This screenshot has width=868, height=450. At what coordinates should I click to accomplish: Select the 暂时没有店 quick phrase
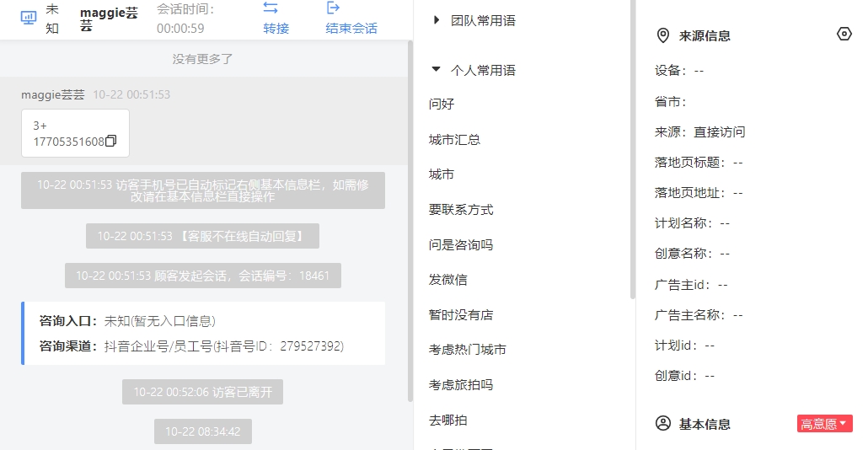[461, 315]
